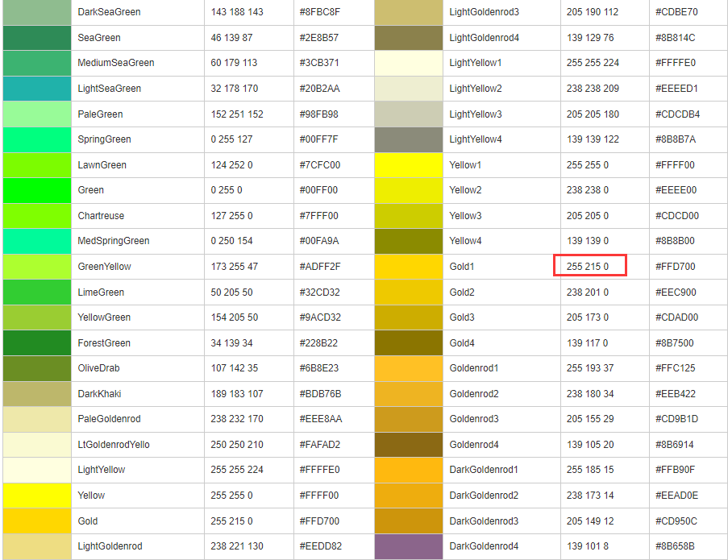Select hex code '#BDB76B'
The image size is (728, 560).
click(x=320, y=394)
